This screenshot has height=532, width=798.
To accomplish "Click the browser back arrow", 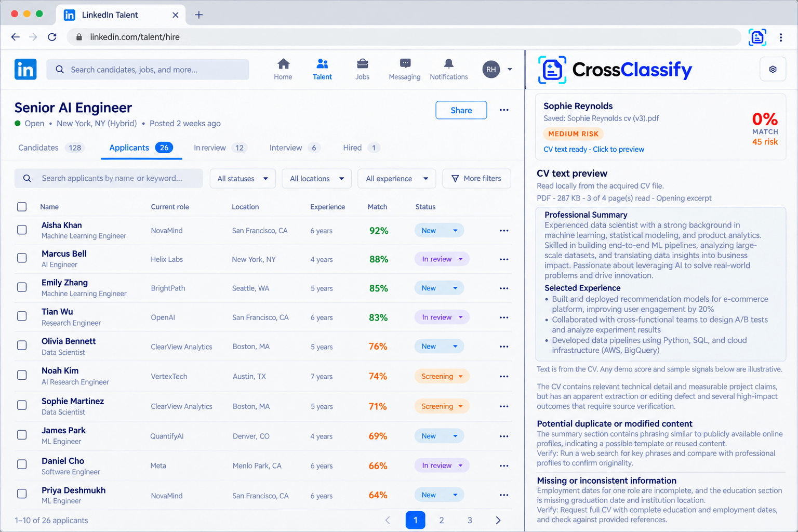I will click(15, 37).
